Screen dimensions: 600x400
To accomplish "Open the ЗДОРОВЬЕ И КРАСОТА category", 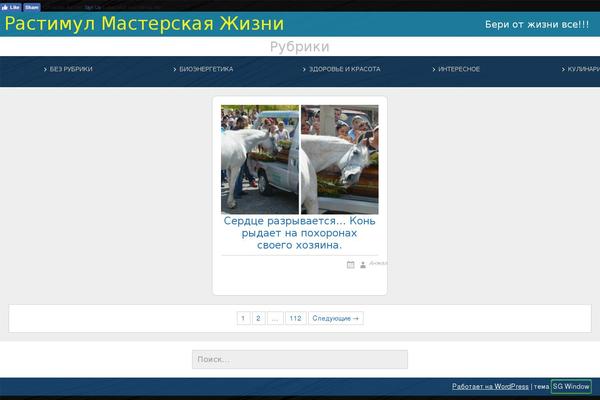I will (x=344, y=69).
